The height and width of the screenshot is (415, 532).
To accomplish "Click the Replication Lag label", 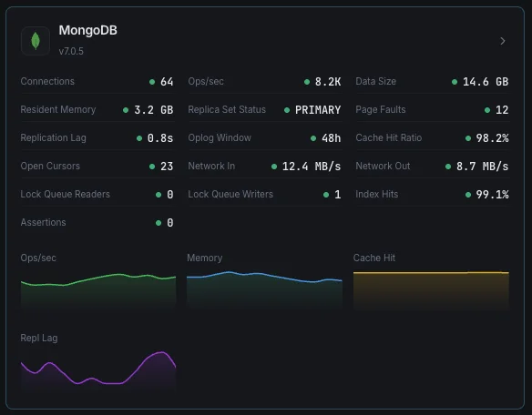I will pyautogui.click(x=53, y=137).
